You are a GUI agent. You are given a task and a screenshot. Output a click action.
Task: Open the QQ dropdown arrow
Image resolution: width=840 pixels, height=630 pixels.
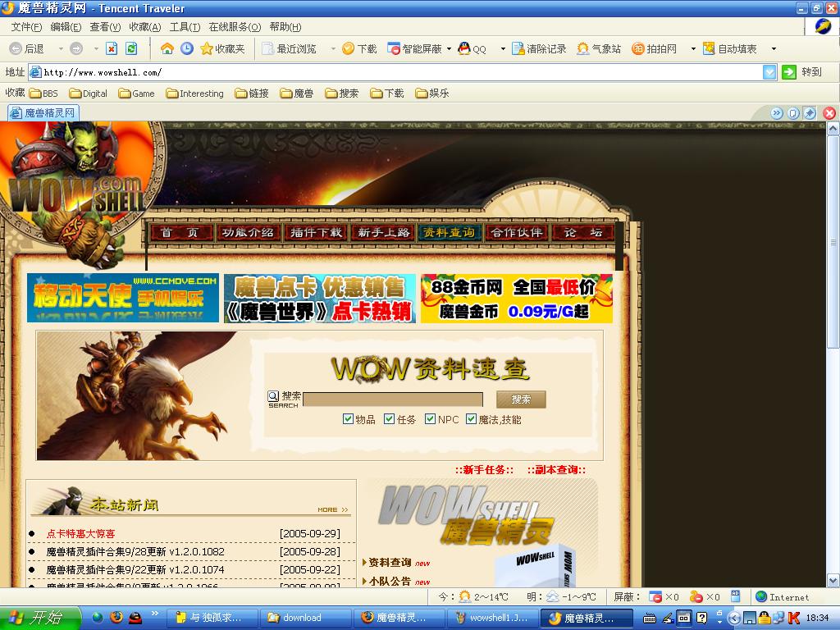point(503,48)
